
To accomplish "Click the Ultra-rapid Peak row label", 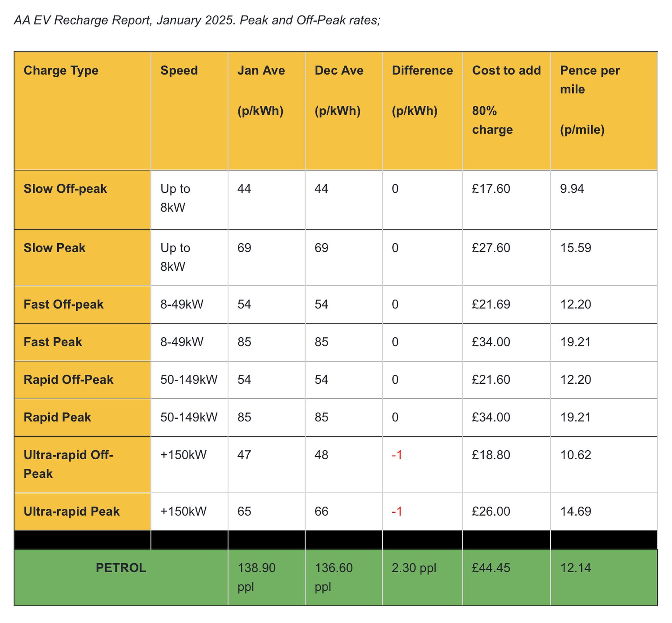I will click(x=72, y=511).
